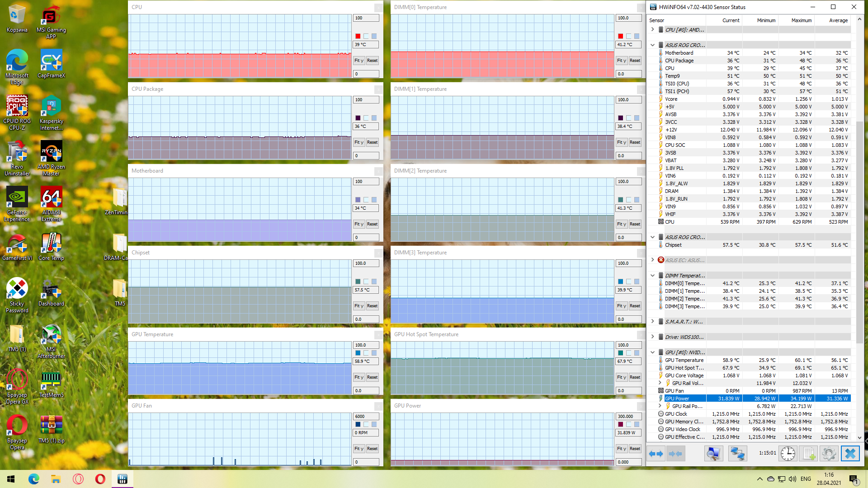Click the red color swatch in CPU graph

(358, 36)
